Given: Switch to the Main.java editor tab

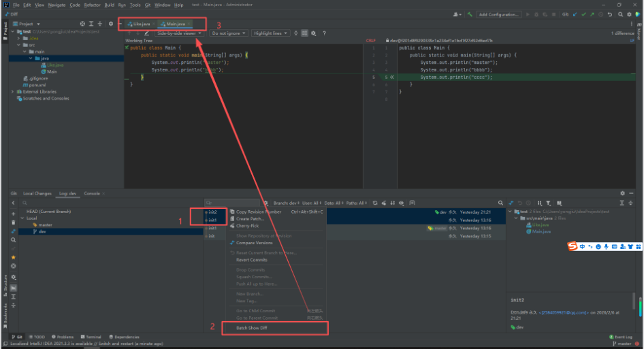Looking at the screenshot, I should (176, 24).
